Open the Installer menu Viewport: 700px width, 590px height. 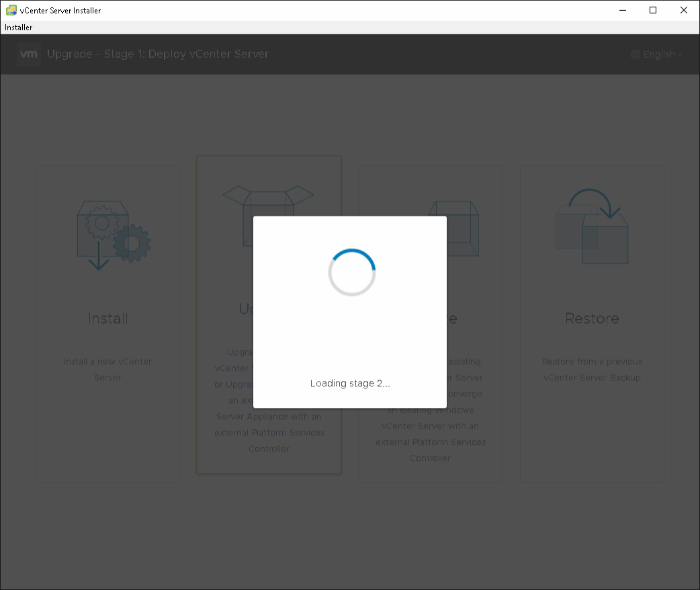click(x=19, y=28)
